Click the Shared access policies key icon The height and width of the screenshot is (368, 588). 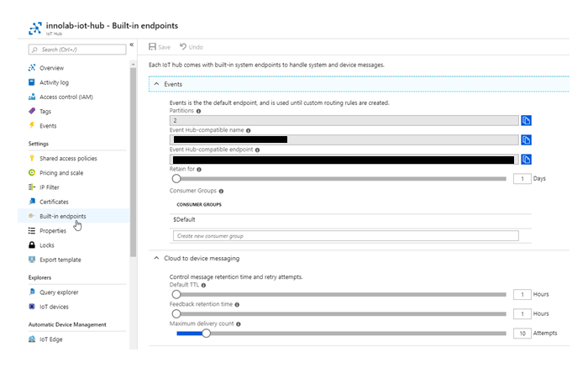32,158
